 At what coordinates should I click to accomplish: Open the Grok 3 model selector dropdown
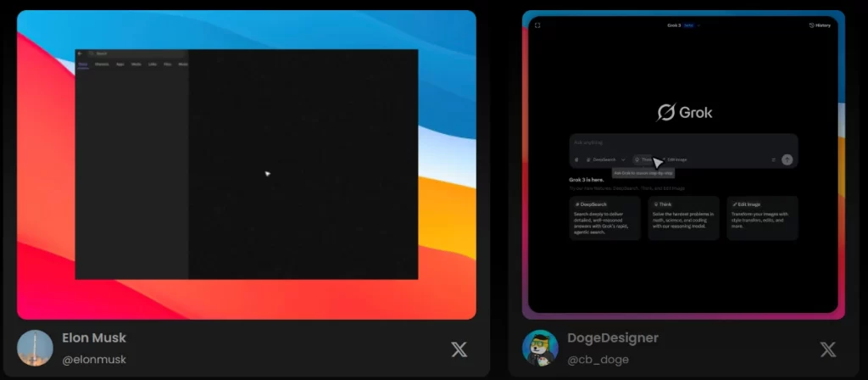(683, 25)
